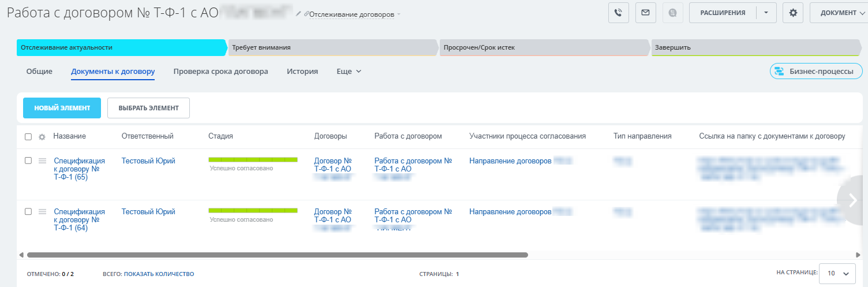Click the green stage bar in row (65)
Screen dimensions: 868x287
coord(253,159)
